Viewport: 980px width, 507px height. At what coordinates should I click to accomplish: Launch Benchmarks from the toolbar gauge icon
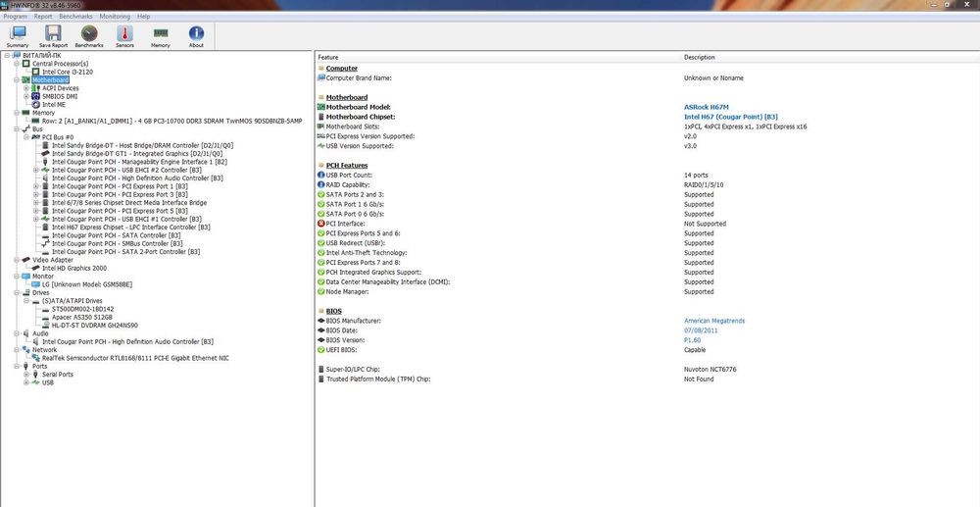coord(89,33)
